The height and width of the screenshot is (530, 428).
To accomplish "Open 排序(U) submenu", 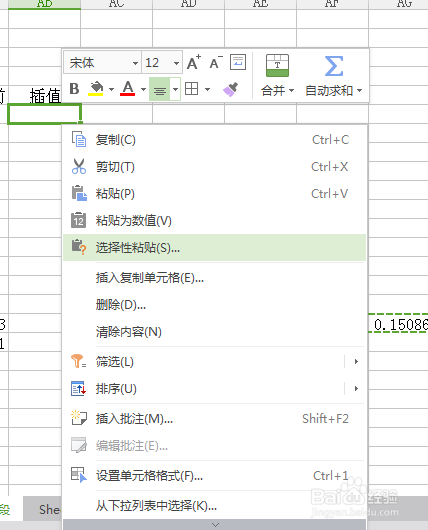I will 214,389.
